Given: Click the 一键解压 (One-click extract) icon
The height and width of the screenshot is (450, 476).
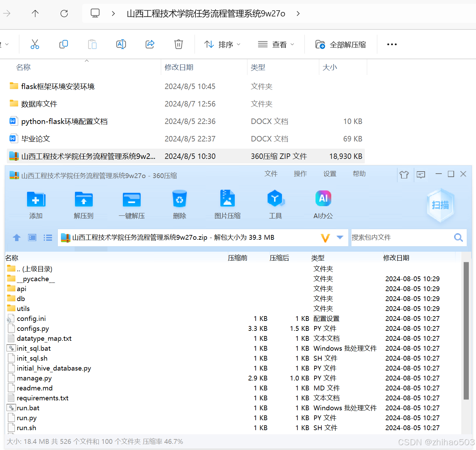Looking at the screenshot, I should (x=132, y=199).
